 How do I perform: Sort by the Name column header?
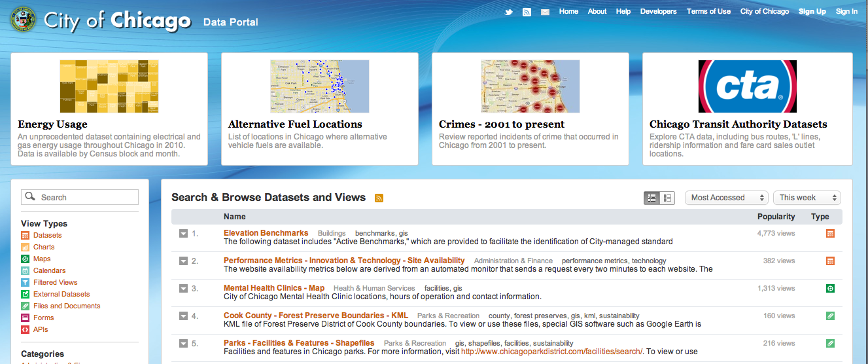pyautogui.click(x=235, y=217)
